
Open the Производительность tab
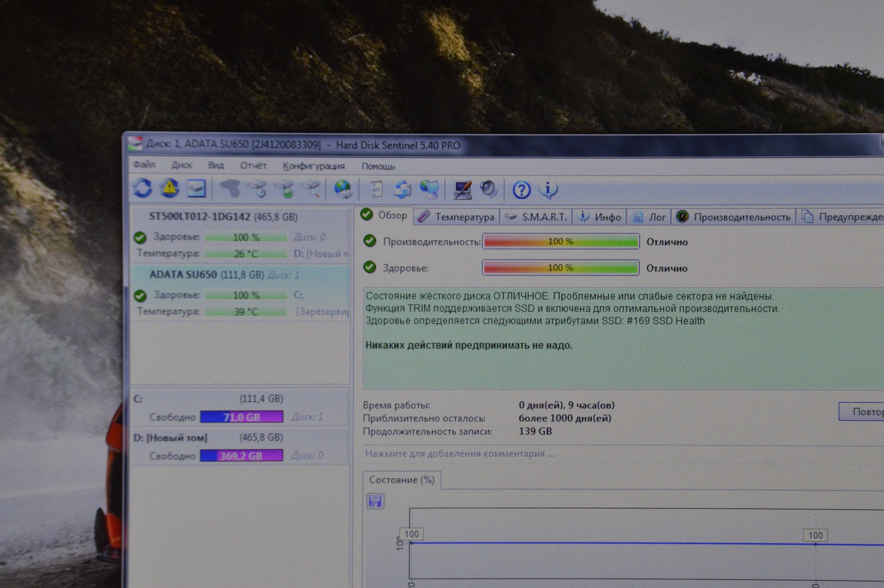pos(734,217)
